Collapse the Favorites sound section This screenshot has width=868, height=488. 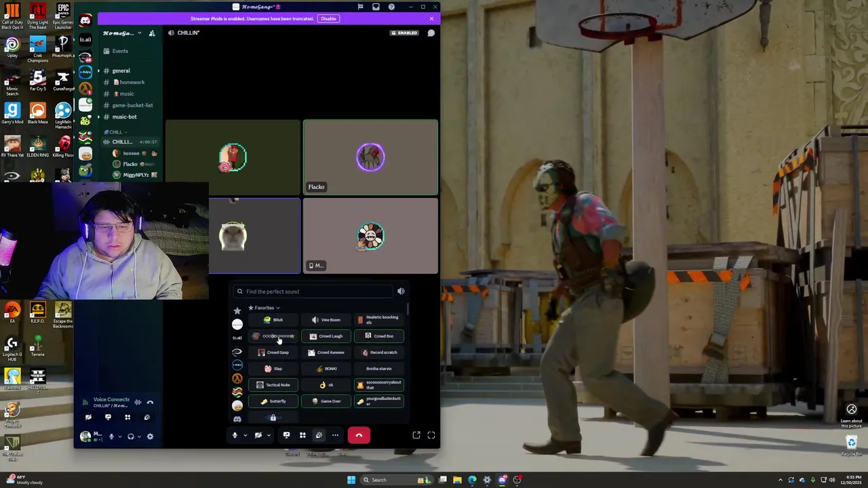click(x=263, y=308)
